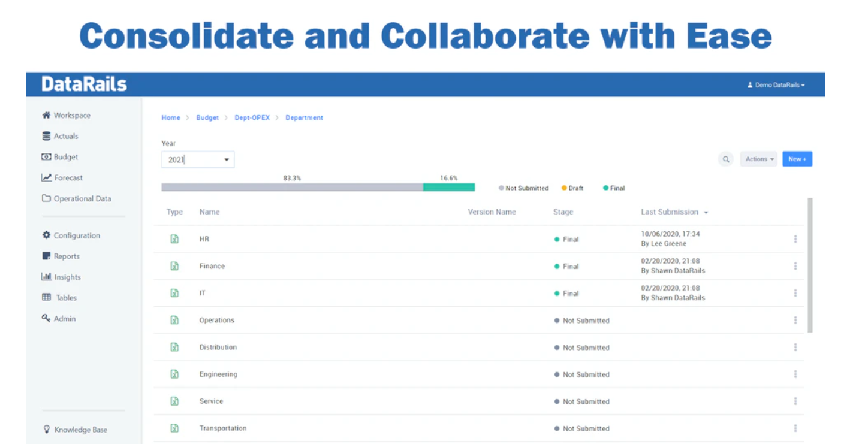Expand the Actions dropdown button

tap(759, 159)
